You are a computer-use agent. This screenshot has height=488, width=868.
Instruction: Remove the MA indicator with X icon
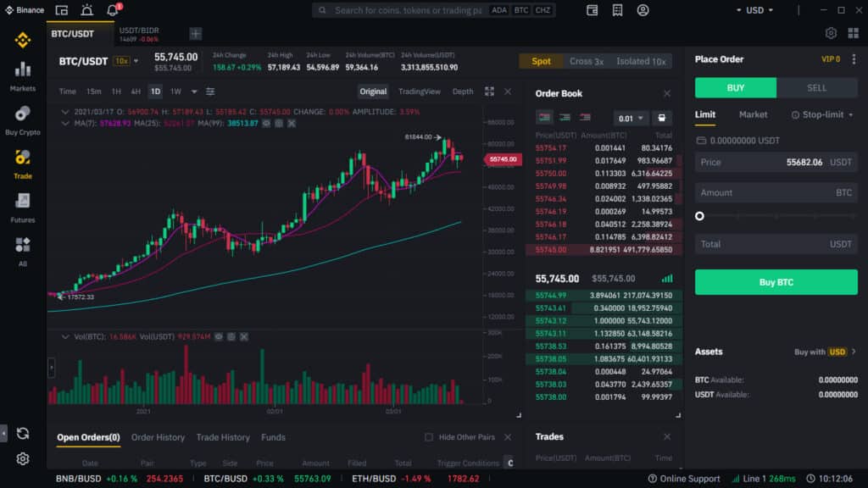point(292,124)
